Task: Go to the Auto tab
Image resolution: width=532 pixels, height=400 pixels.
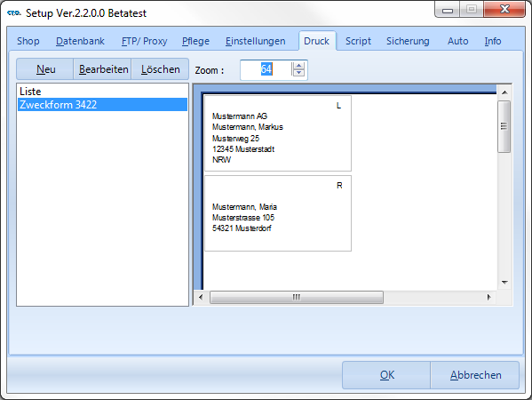Action: (457, 41)
